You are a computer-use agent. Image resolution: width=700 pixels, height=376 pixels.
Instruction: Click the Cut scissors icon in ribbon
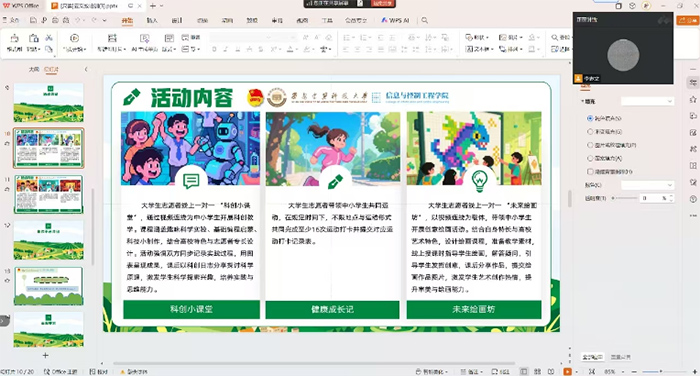tap(49, 38)
